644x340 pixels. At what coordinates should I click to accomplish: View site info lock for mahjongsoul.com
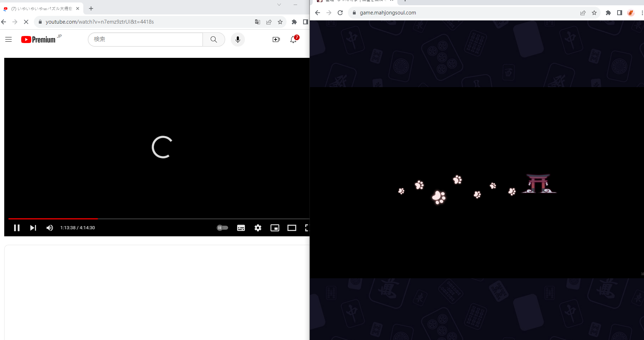point(354,13)
